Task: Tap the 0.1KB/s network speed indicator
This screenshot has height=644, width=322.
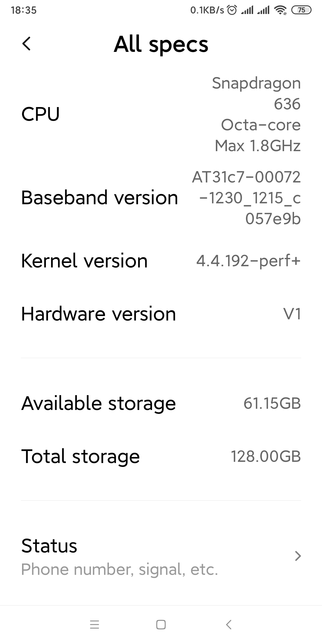Action: (x=207, y=10)
